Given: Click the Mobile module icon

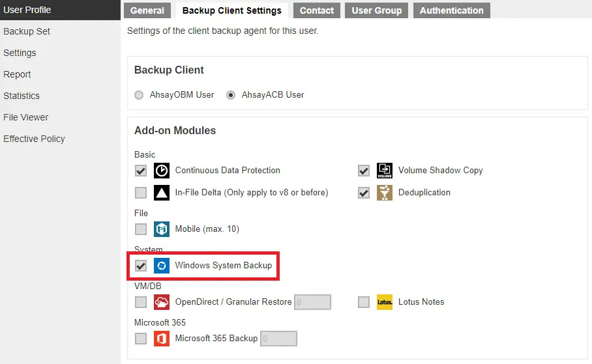Looking at the screenshot, I should pos(162,229).
